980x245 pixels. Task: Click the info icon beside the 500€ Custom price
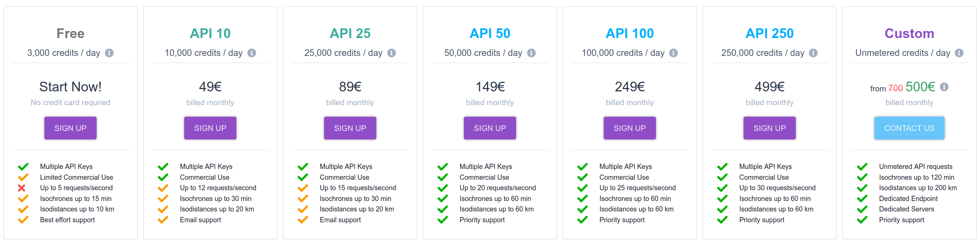click(944, 87)
